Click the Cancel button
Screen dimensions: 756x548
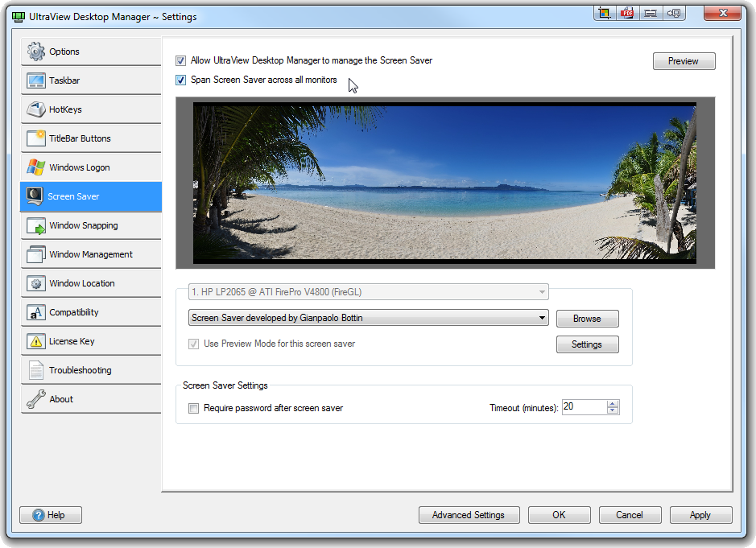[x=630, y=515]
